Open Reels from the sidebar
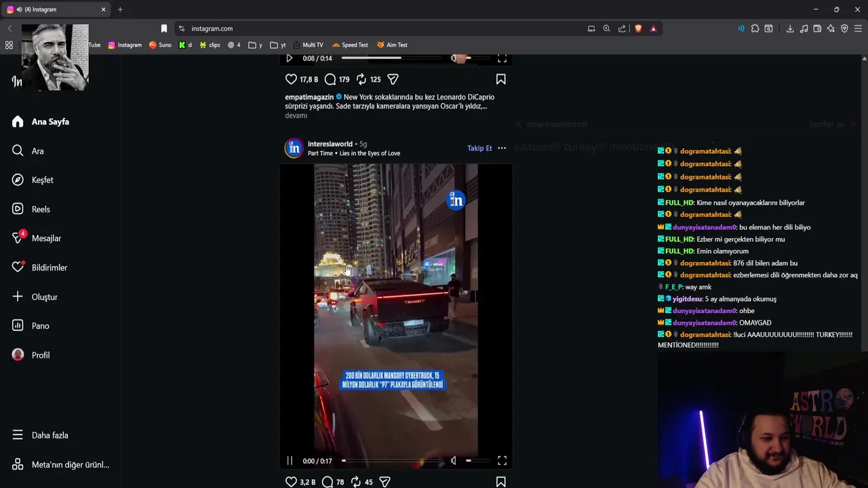 tap(31, 209)
